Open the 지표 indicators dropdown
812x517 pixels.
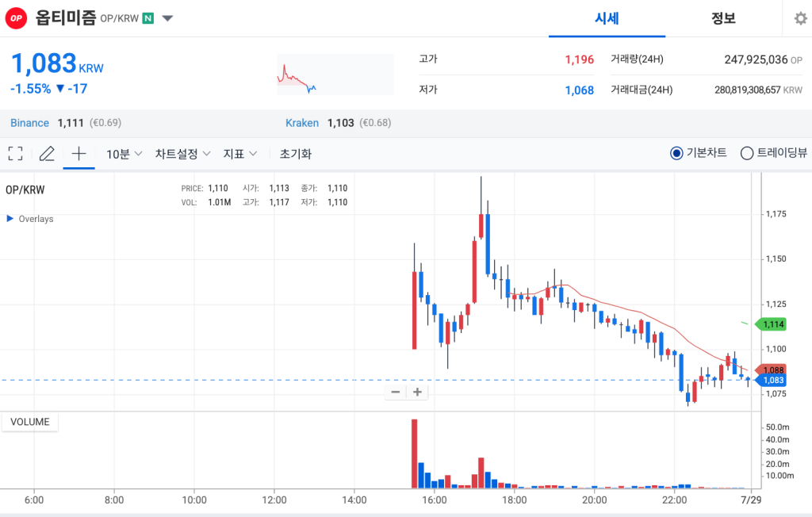pos(239,154)
